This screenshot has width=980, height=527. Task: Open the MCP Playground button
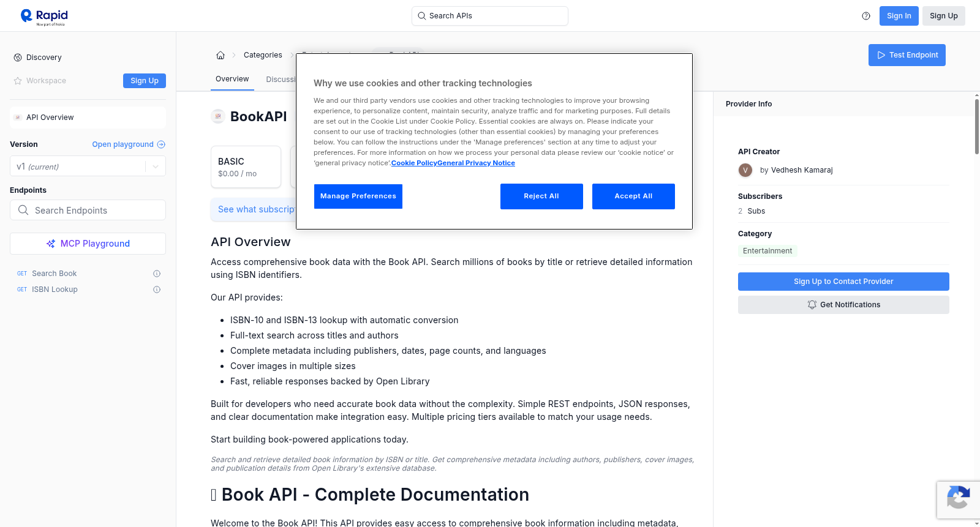pos(88,244)
